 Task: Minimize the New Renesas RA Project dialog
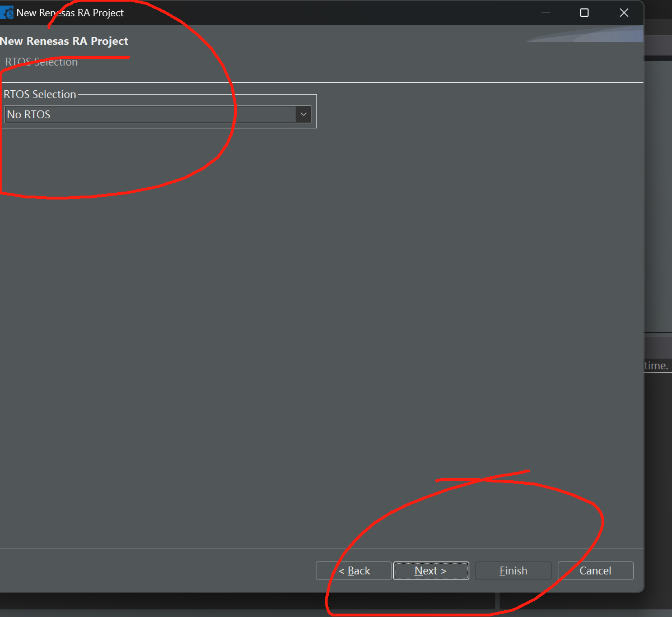tap(545, 12)
